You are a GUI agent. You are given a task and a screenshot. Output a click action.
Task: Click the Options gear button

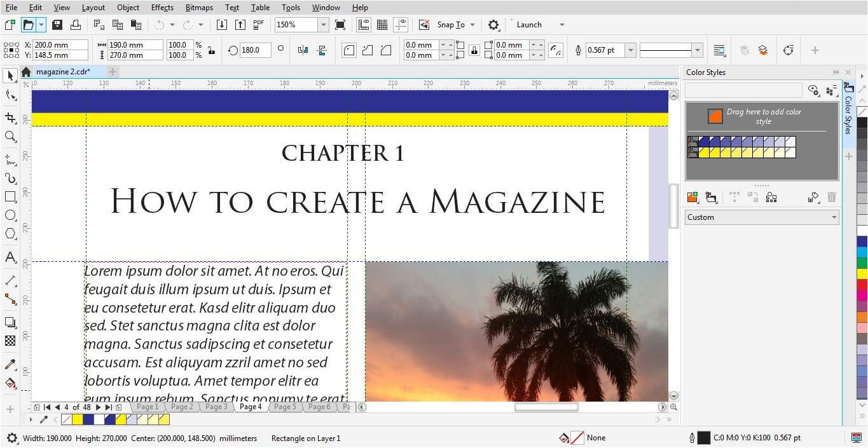(492, 24)
